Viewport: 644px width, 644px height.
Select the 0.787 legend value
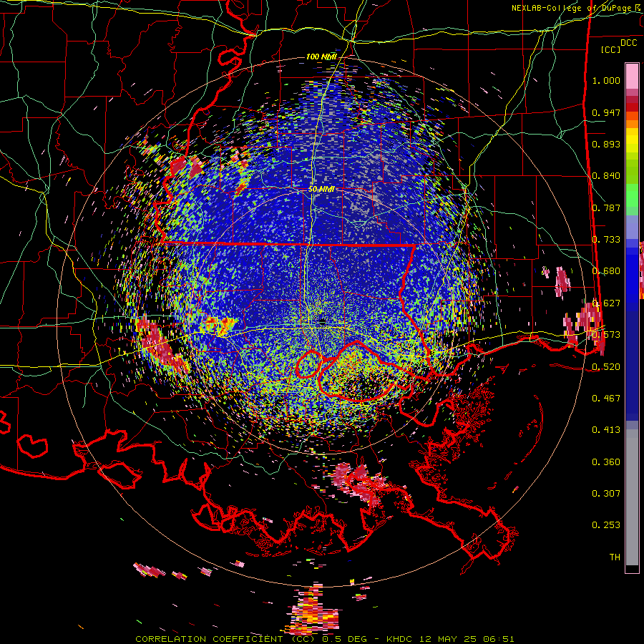(x=606, y=208)
